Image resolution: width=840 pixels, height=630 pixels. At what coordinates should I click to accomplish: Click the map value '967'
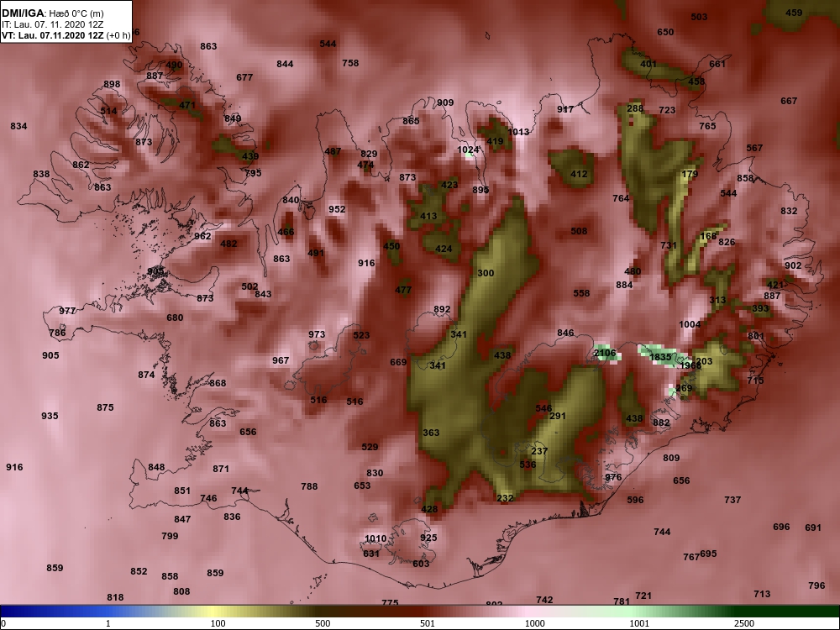click(281, 360)
